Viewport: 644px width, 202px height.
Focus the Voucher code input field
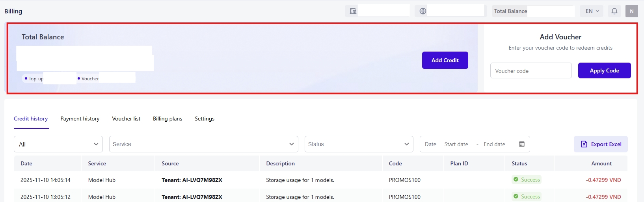coord(531,71)
